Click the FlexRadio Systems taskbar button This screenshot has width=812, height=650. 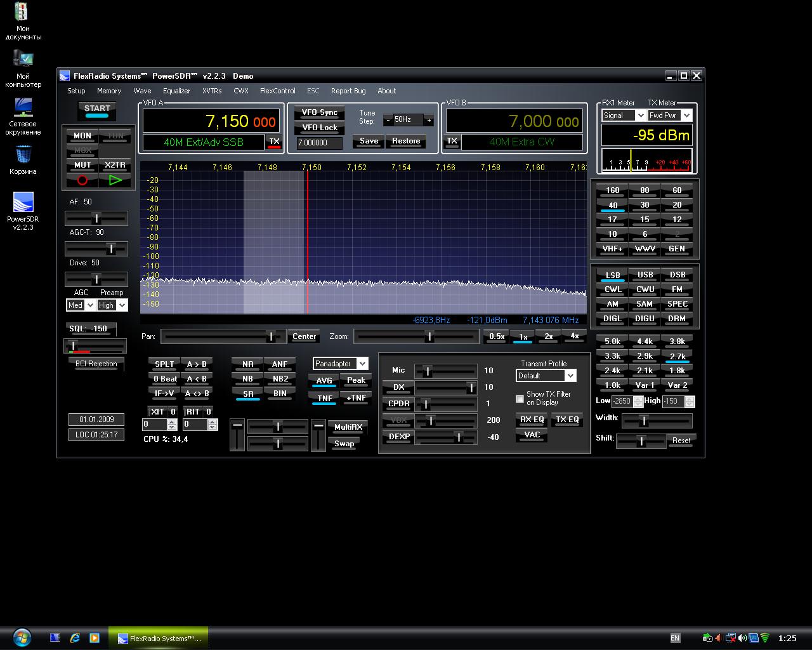[x=159, y=638]
